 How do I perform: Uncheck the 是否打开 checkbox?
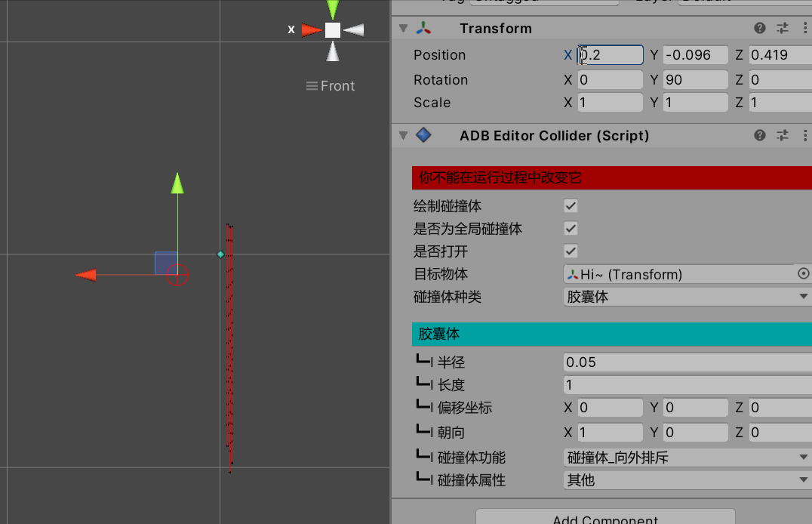click(571, 251)
